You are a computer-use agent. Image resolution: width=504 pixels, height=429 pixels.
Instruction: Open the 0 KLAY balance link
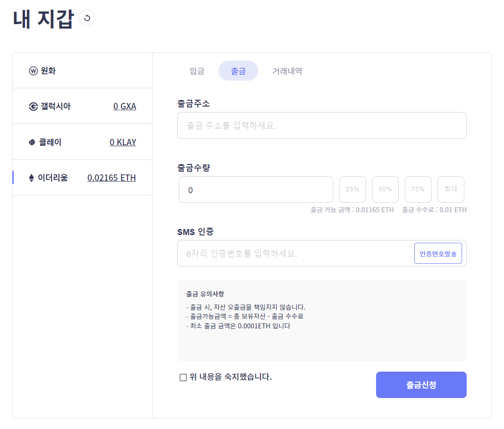(x=123, y=142)
